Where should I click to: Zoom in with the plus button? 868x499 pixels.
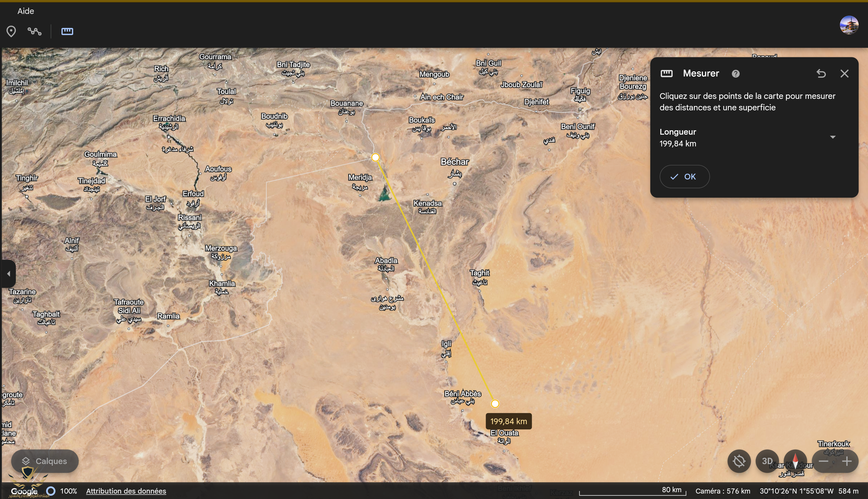click(x=847, y=461)
